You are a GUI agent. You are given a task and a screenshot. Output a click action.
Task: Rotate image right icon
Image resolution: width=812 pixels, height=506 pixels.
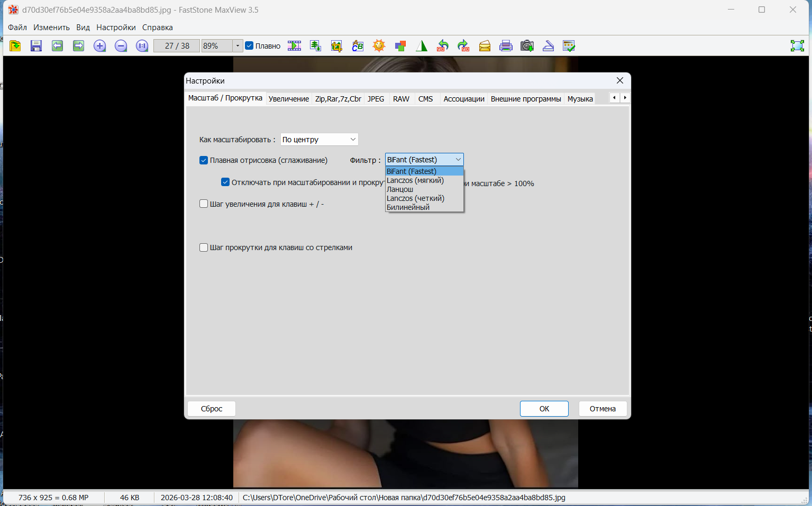tap(463, 46)
